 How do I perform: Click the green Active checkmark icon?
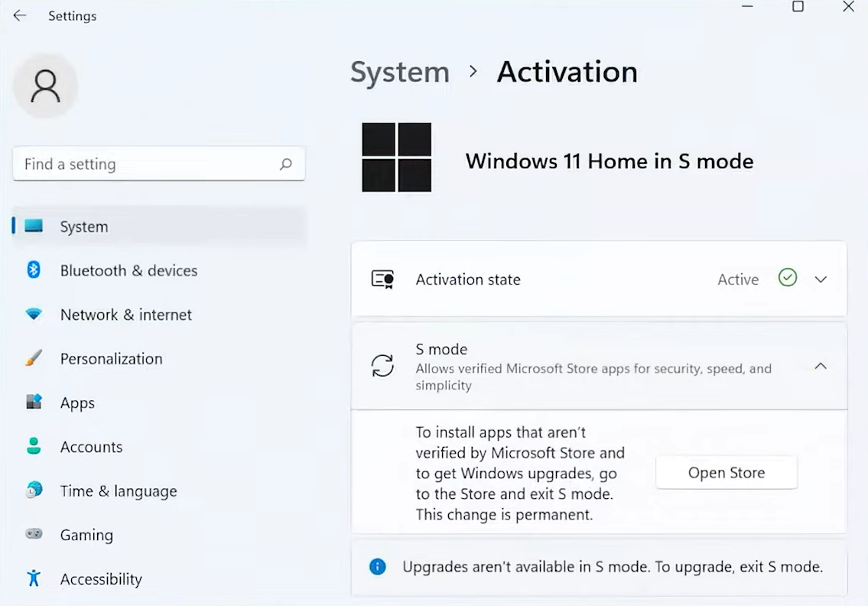coord(787,278)
